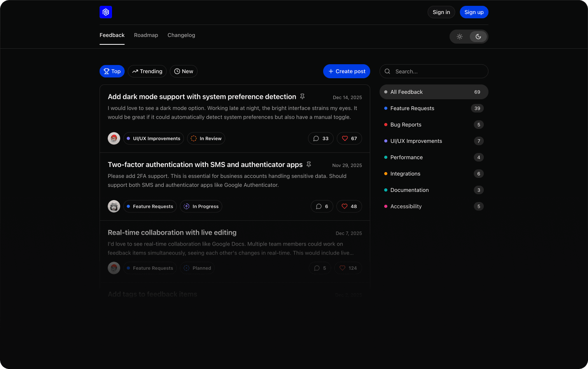Switch to light mode sun icon

[x=460, y=37]
